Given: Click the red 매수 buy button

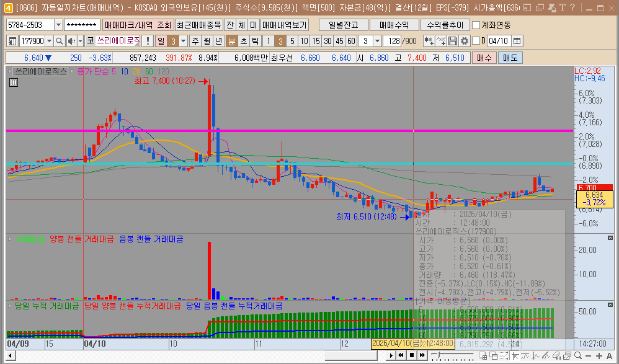Looking at the screenshot, I should pos(484,58).
